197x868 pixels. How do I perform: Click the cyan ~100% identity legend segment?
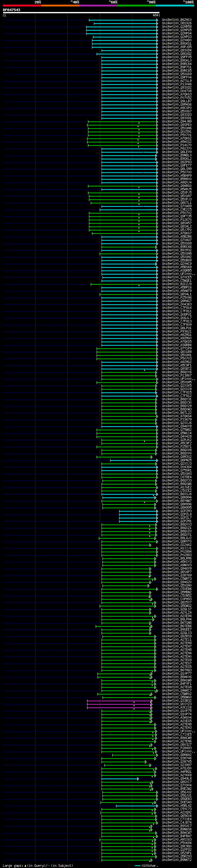pos(175,6)
